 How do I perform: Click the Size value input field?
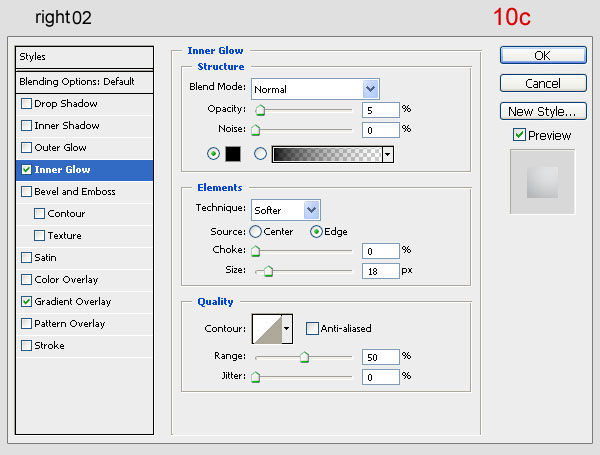(x=380, y=271)
